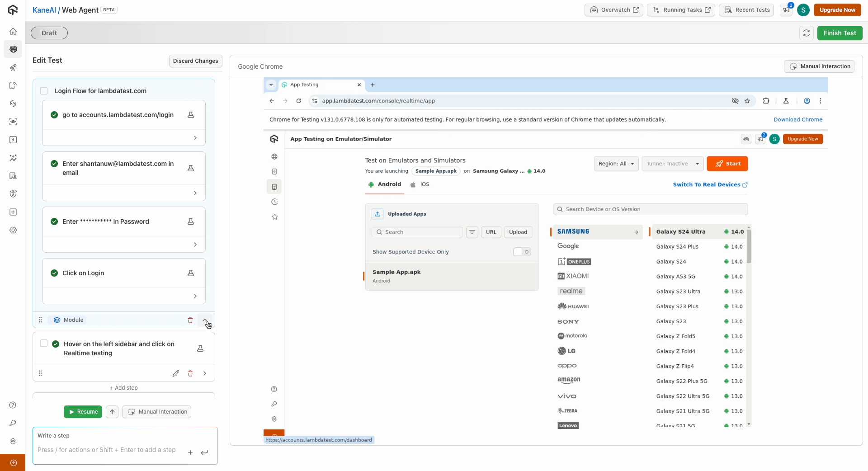
Task: Toggle the Show Supported Device Only switch
Action: tap(522, 252)
